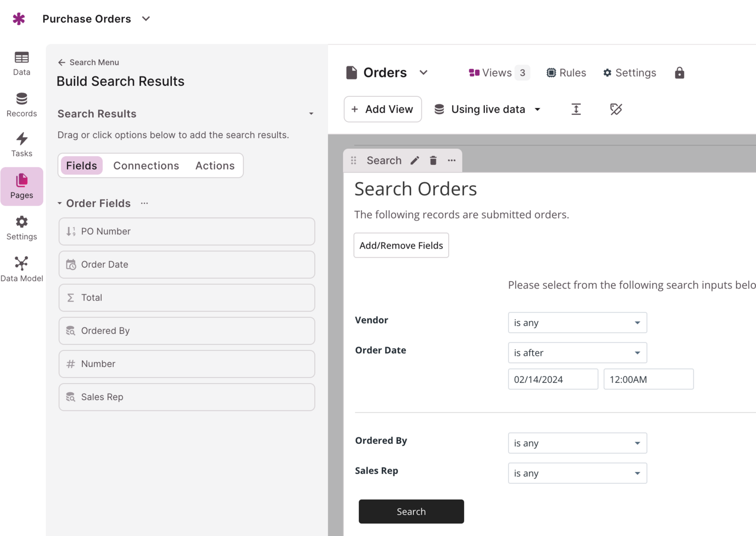756x536 pixels.
Task: Expand the Vendor filter dropdown
Action: tap(577, 323)
